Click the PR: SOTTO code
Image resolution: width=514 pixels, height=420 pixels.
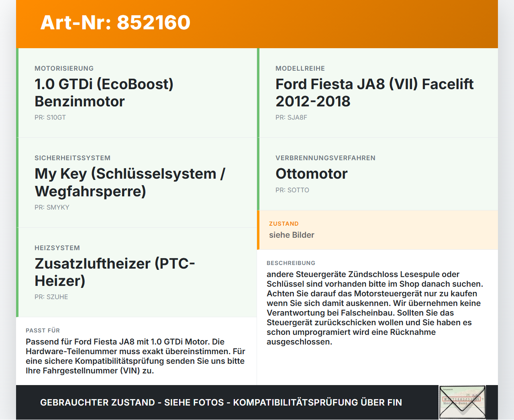[x=292, y=190]
